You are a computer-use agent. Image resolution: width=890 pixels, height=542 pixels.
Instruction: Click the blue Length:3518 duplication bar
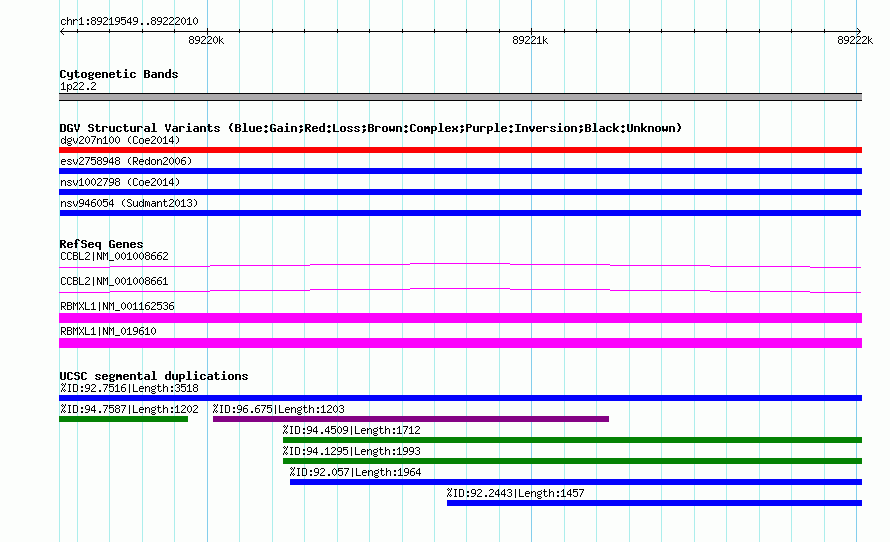(x=460, y=398)
